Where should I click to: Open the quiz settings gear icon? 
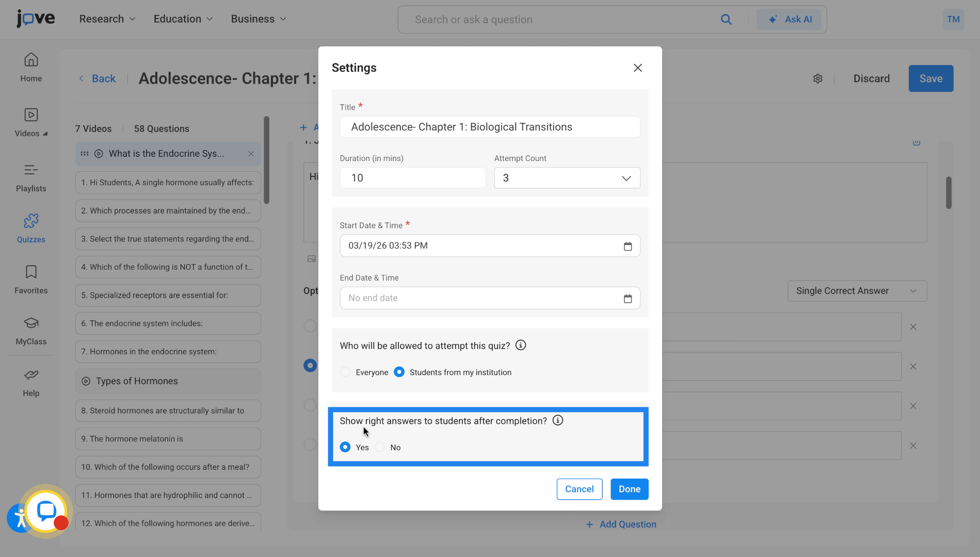point(817,78)
